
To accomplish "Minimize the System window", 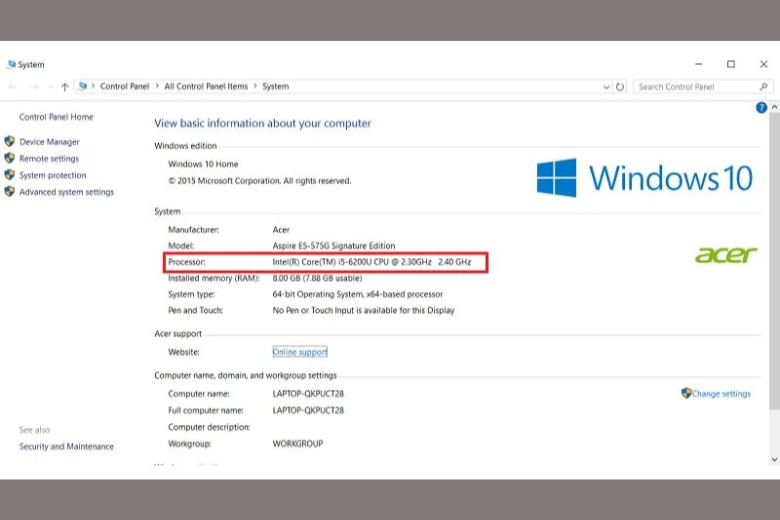I will click(x=698, y=64).
